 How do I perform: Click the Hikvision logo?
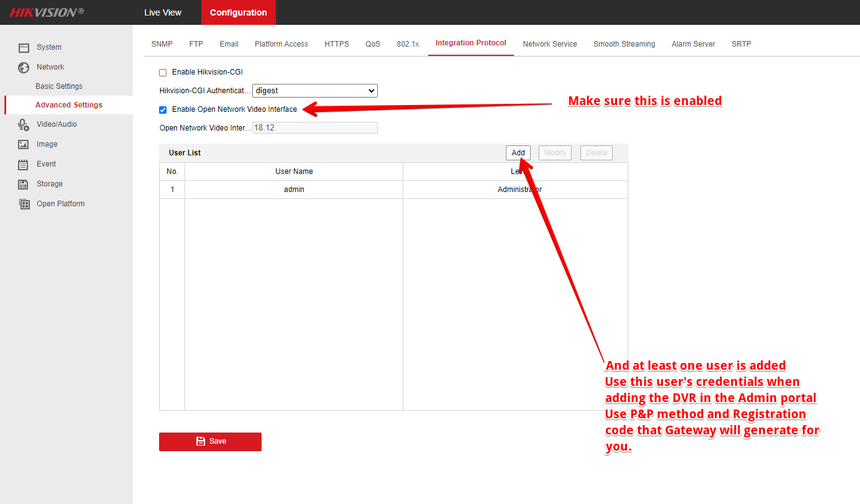[x=47, y=12]
